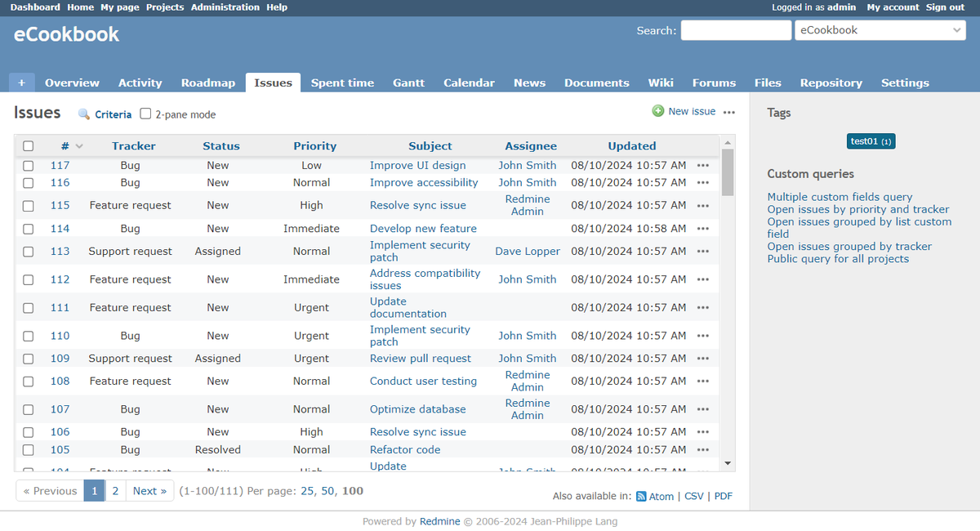Sort by the Assignee column header
The height and width of the screenshot is (531, 980).
click(x=531, y=146)
